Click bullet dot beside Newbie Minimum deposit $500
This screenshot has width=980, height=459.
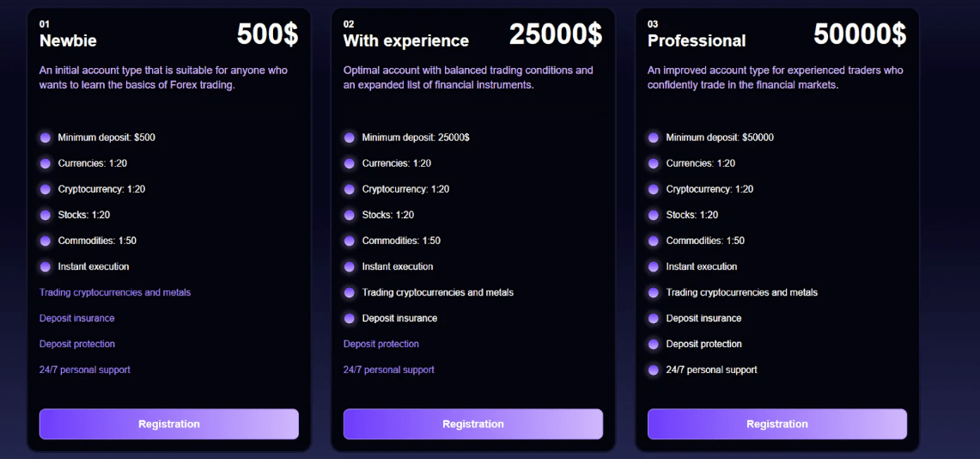click(x=45, y=138)
